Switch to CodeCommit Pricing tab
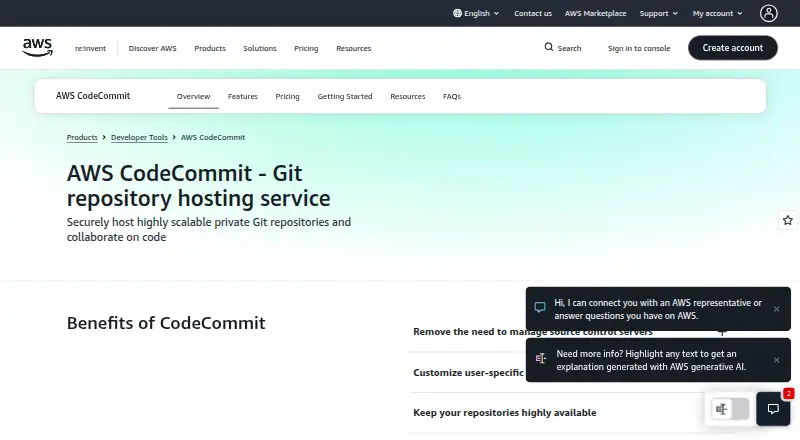Viewport: 800px width, 440px height. click(x=287, y=96)
